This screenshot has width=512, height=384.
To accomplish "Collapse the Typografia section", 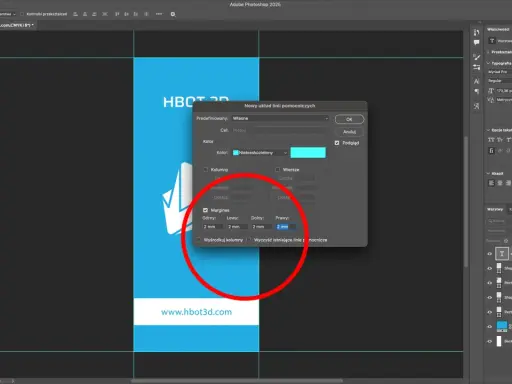I will pos(488,63).
